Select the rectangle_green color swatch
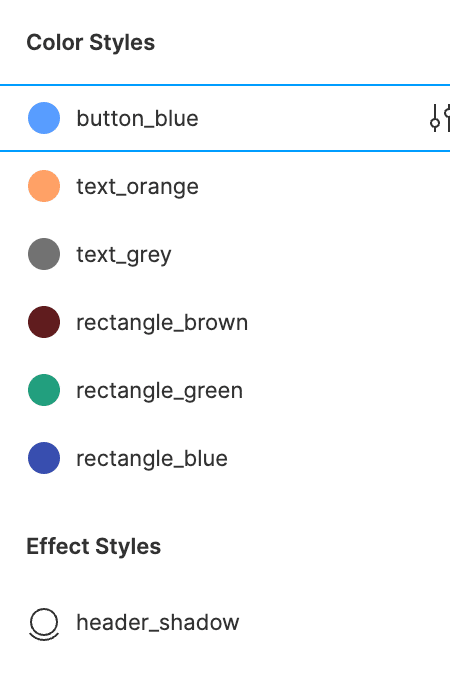This screenshot has width=450, height=678. coord(44,390)
